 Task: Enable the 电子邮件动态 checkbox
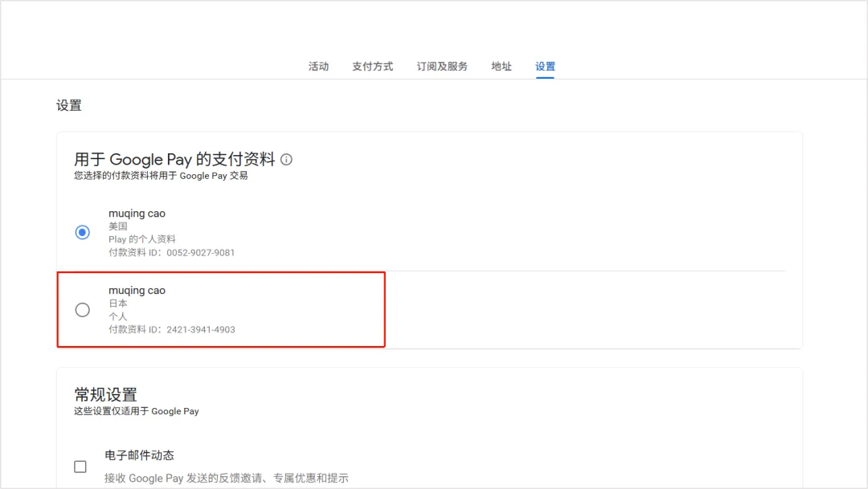pyautogui.click(x=80, y=467)
